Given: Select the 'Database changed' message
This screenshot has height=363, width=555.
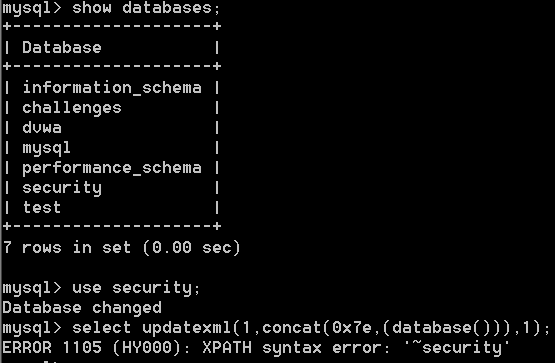Looking at the screenshot, I should (82, 307).
